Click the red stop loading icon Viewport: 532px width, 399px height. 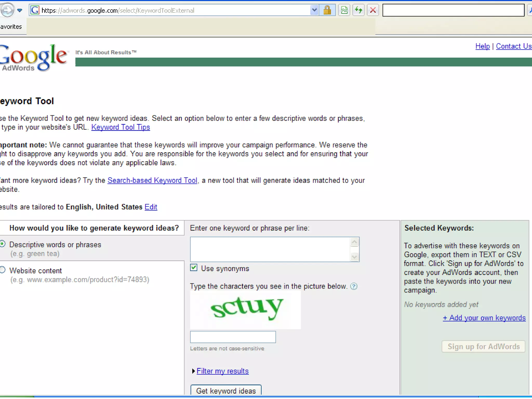pyautogui.click(x=373, y=10)
